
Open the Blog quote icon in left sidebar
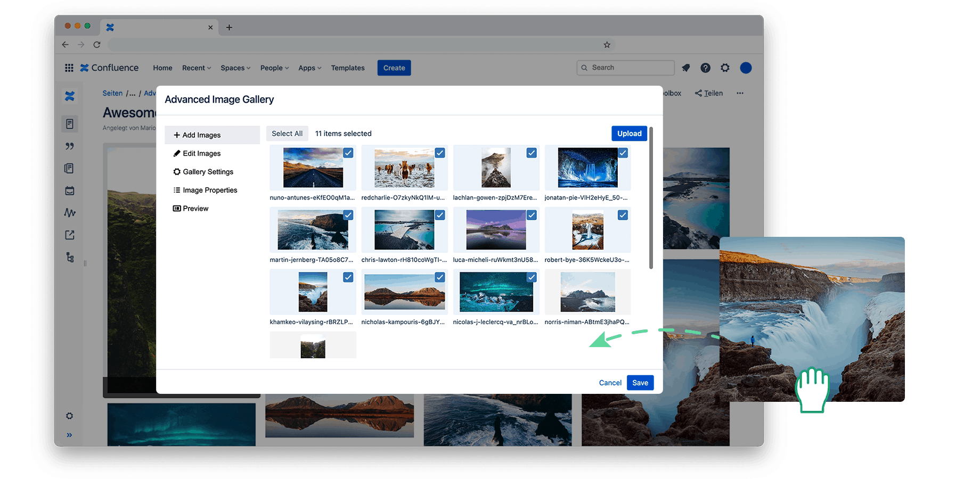coord(70,146)
